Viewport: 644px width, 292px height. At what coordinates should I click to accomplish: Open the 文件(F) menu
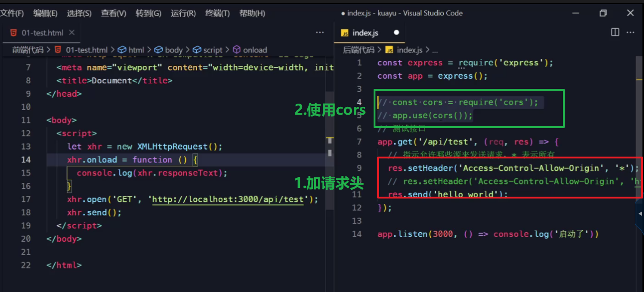click(11, 13)
